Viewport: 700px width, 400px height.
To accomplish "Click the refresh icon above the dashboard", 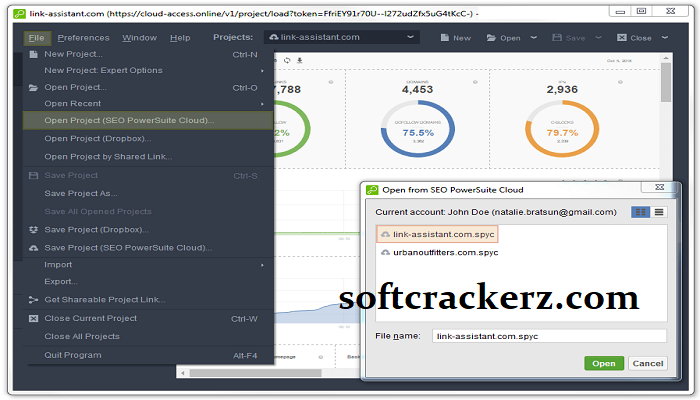I will 287,60.
